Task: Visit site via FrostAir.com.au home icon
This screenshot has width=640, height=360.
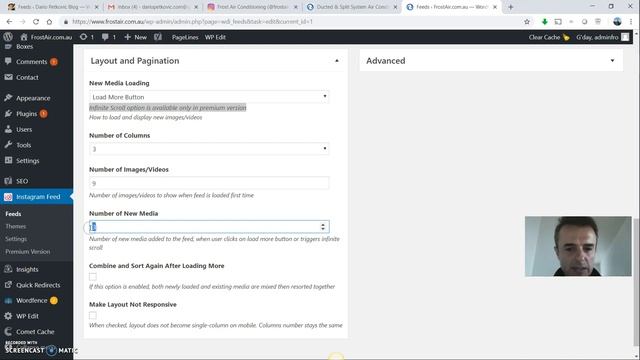Action: click(x=46, y=37)
